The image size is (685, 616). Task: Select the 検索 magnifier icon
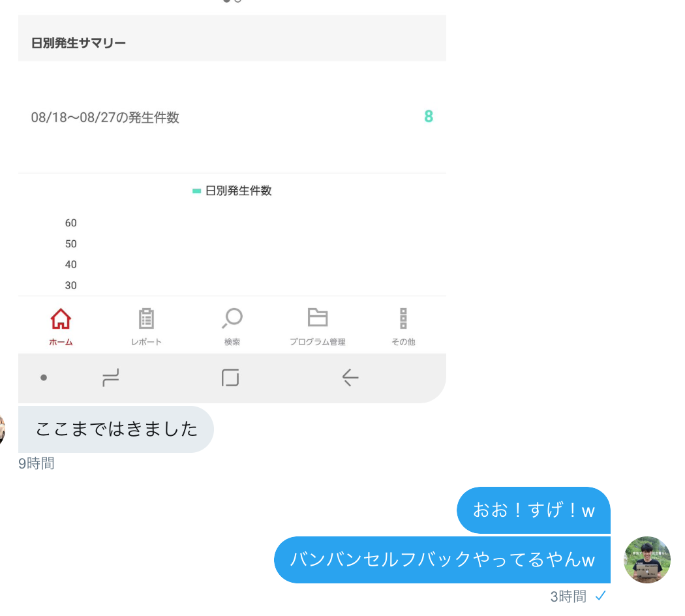point(232,318)
